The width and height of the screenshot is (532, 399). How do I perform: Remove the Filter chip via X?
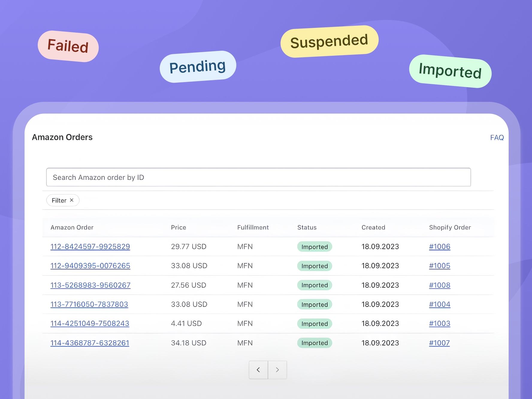tap(72, 200)
